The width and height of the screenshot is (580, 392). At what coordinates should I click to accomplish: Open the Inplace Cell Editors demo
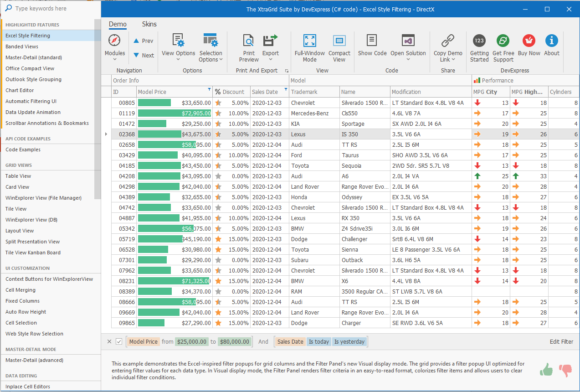point(50,387)
